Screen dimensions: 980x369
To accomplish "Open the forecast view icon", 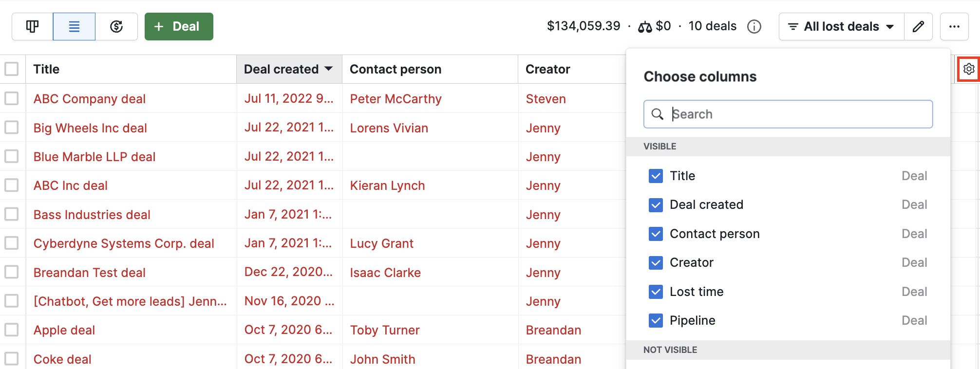I will 116,26.
